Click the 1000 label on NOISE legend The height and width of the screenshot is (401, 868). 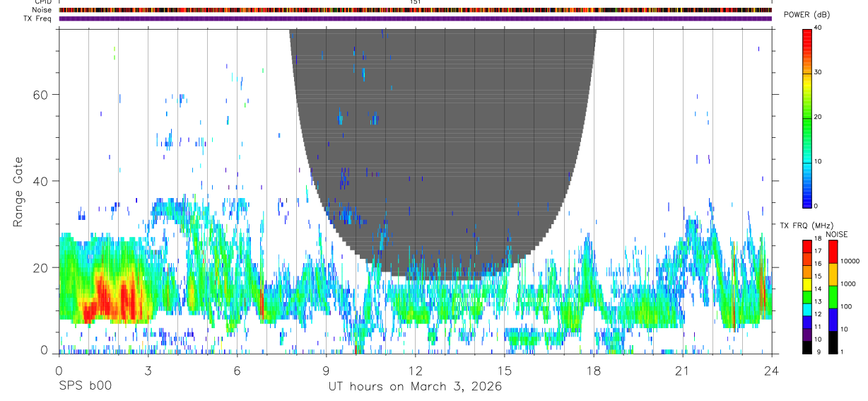[x=848, y=284]
